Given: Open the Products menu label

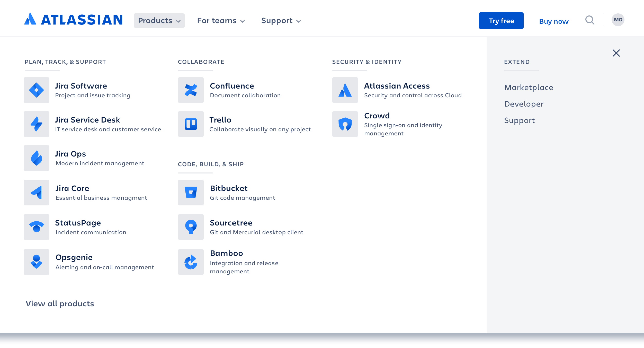Looking at the screenshot, I should pos(155,21).
